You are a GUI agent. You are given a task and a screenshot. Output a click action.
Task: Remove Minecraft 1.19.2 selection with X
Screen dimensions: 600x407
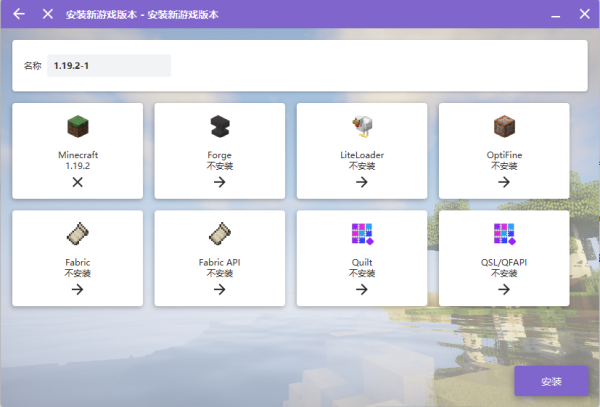pos(78,182)
